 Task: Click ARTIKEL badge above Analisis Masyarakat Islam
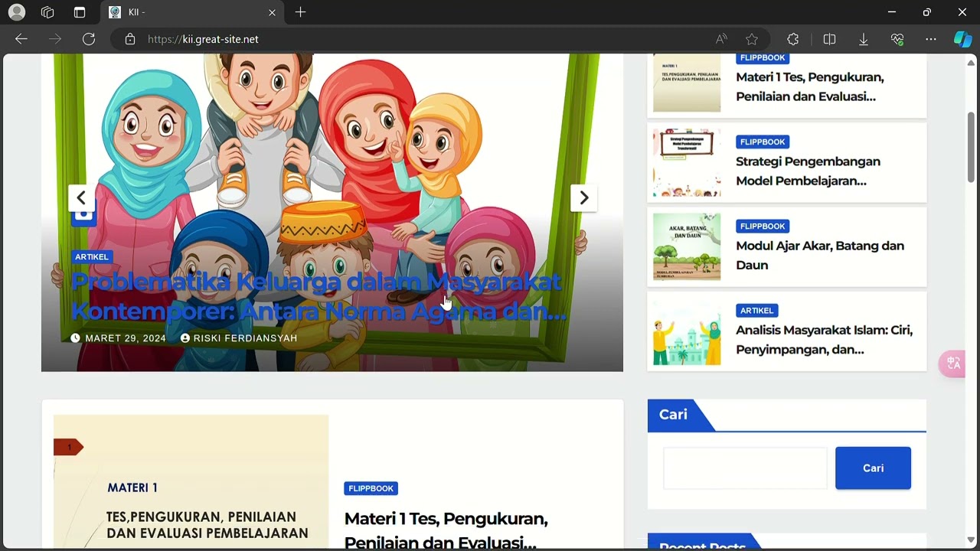click(x=756, y=311)
